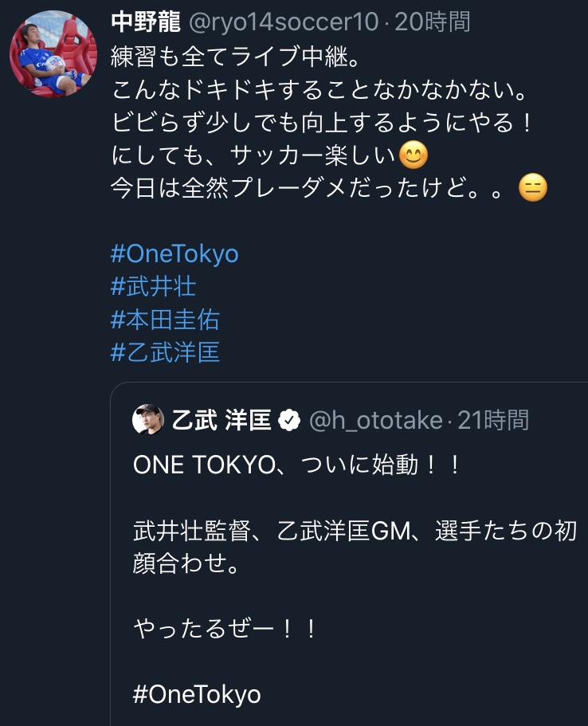Click the 21時間 timestamp on quoted tweet
Image resolution: width=588 pixels, height=726 pixels.
pyautogui.click(x=493, y=420)
